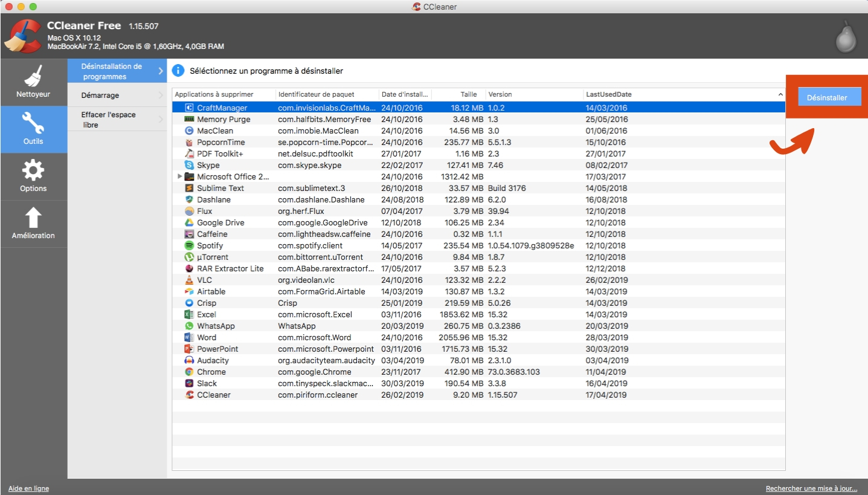Select the Crisp app icon
Screen dimensions: 868x495
[x=188, y=303]
